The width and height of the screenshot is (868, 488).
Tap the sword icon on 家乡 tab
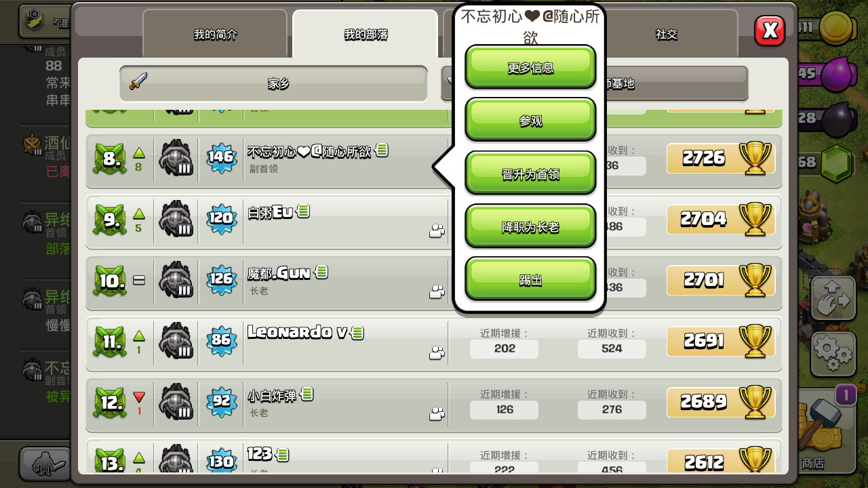(x=138, y=82)
